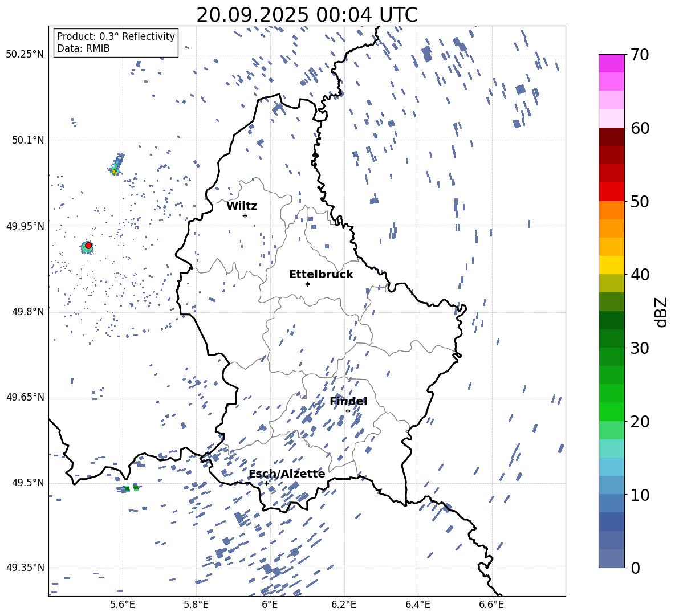Click colorbar tick label 60
This screenshot has height=616, width=675.
tap(640, 128)
